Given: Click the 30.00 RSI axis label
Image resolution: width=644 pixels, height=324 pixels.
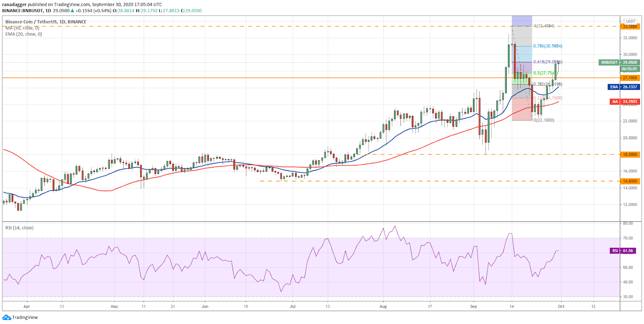Looking at the screenshot, I should click(628, 297).
